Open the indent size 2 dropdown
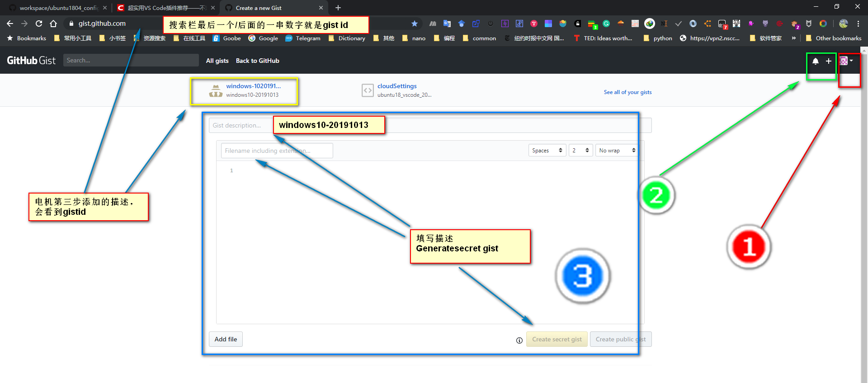 click(x=580, y=151)
